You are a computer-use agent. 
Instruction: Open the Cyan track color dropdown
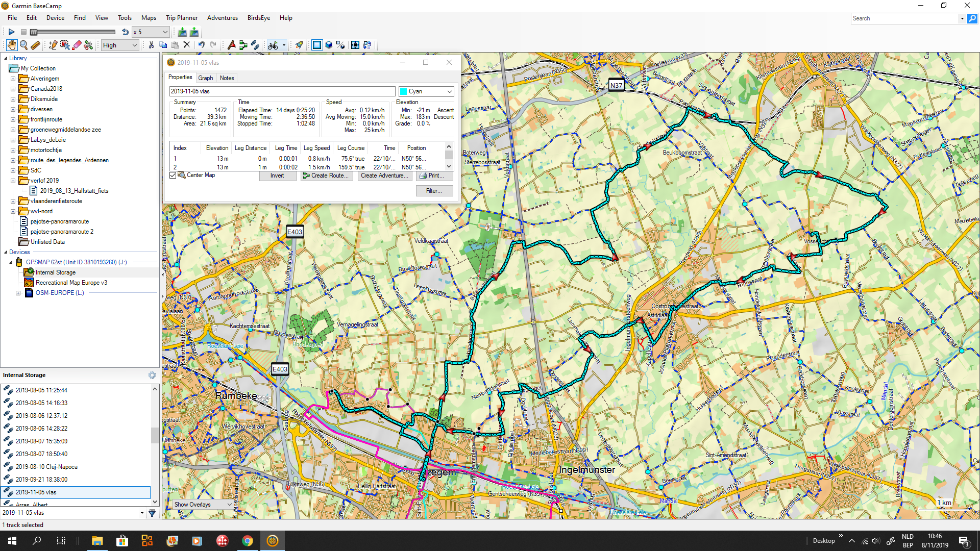pyautogui.click(x=426, y=91)
